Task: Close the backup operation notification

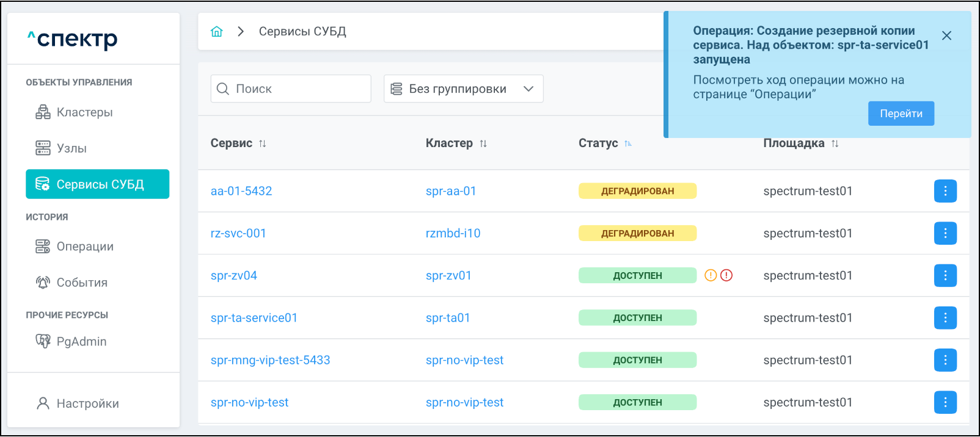Action: pyautogui.click(x=946, y=36)
